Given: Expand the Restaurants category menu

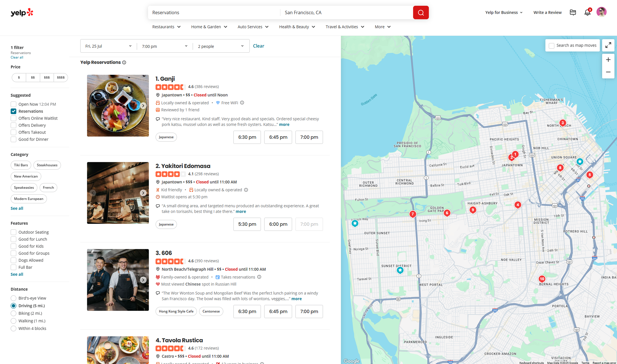Looking at the screenshot, I should point(166,27).
